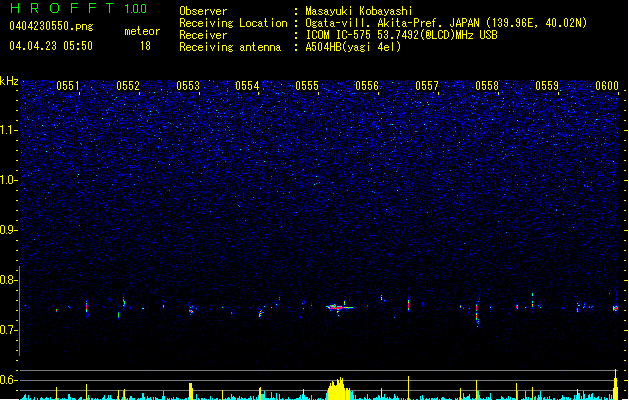Click the 0.7 kHz frequency label
629x400 pixels.
[x=8, y=330]
